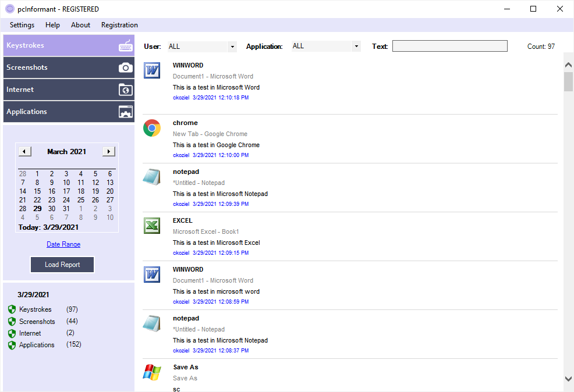Click the scrollbar down arrow

tap(568, 379)
